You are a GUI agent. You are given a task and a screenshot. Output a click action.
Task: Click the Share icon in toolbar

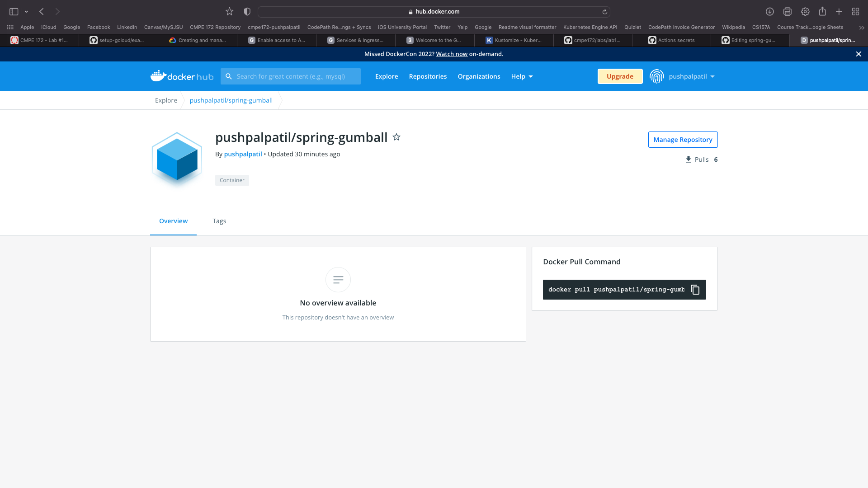822,11
